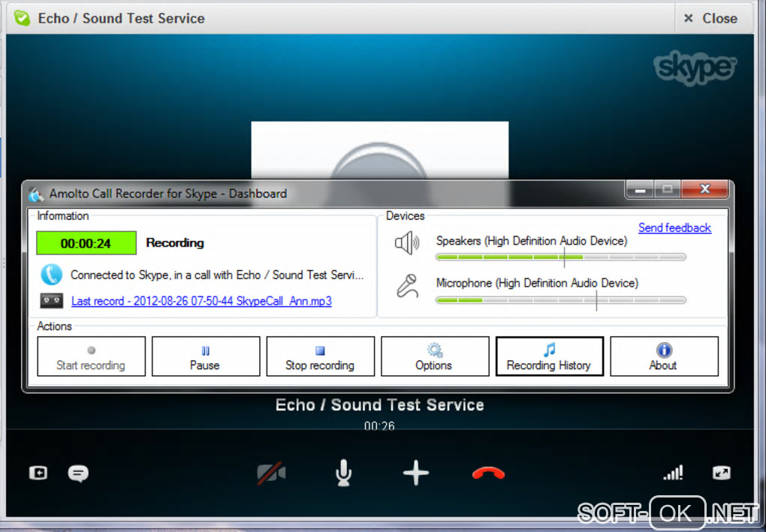Pause the current recording
The width and height of the screenshot is (766, 532).
pyautogui.click(x=206, y=356)
